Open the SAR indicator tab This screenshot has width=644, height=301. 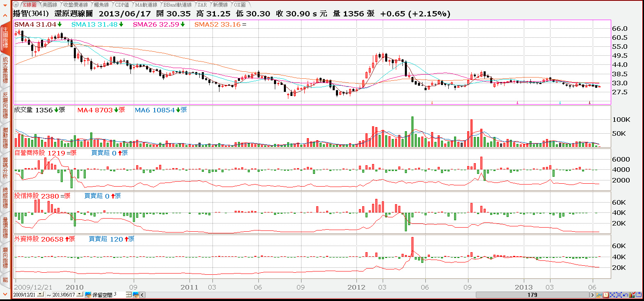coord(202,5)
